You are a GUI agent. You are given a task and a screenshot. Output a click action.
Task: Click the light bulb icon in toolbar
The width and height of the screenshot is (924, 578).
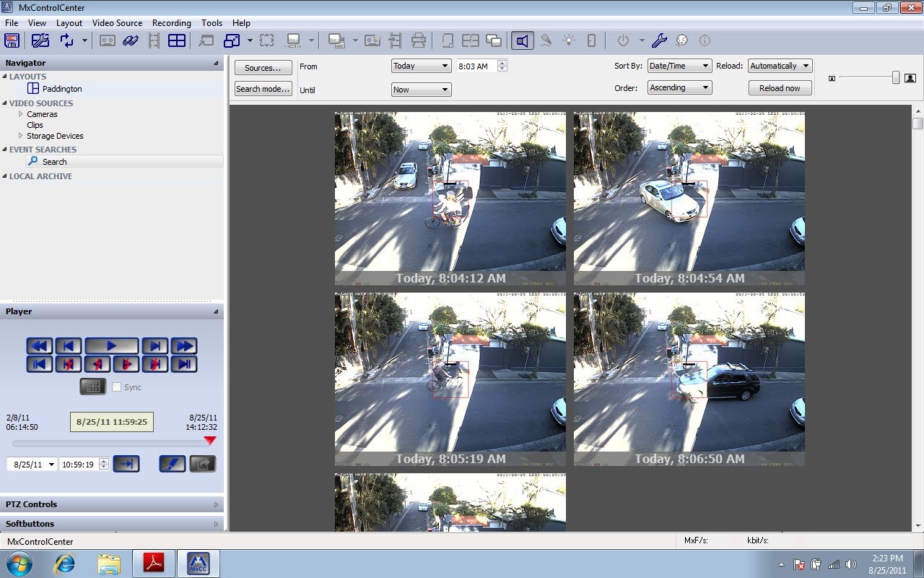tap(569, 40)
